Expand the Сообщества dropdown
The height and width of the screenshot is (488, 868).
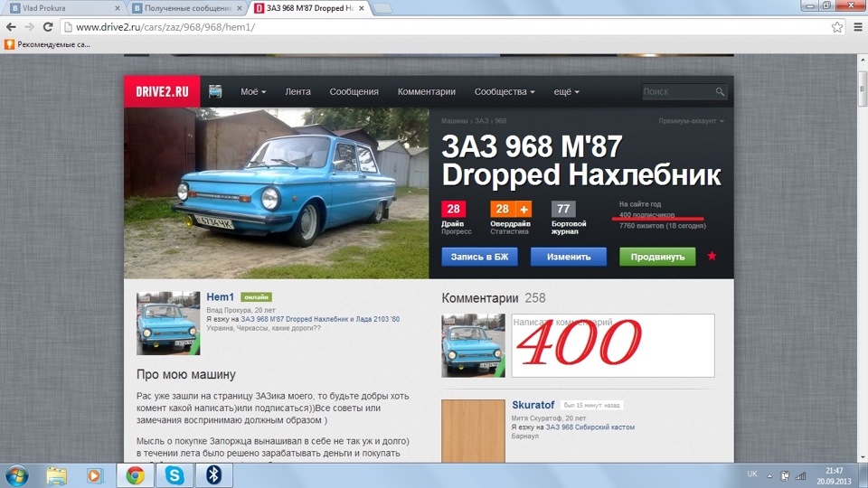505,92
